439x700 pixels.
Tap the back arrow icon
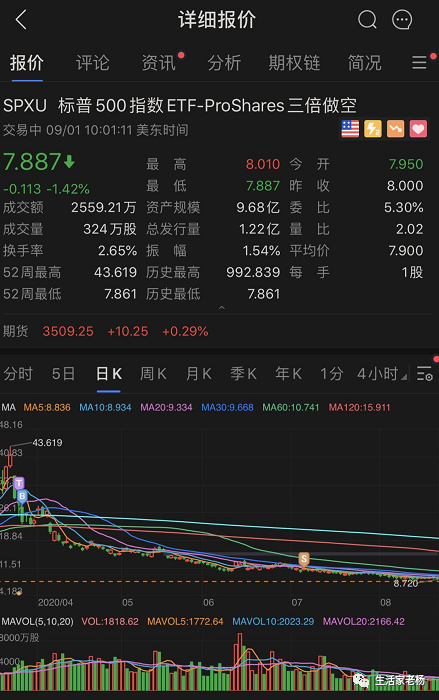21,20
